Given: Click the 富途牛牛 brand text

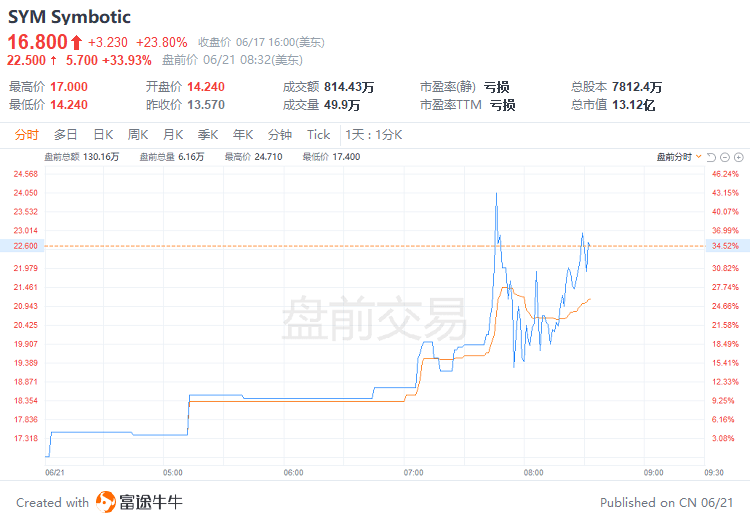Looking at the screenshot, I should (x=151, y=502).
